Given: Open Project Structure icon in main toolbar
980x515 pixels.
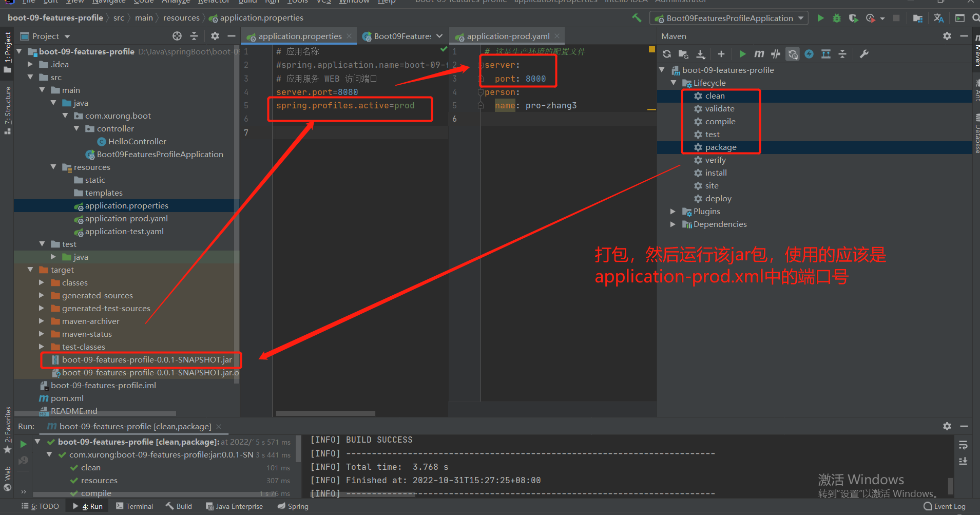Looking at the screenshot, I should pos(918,18).
